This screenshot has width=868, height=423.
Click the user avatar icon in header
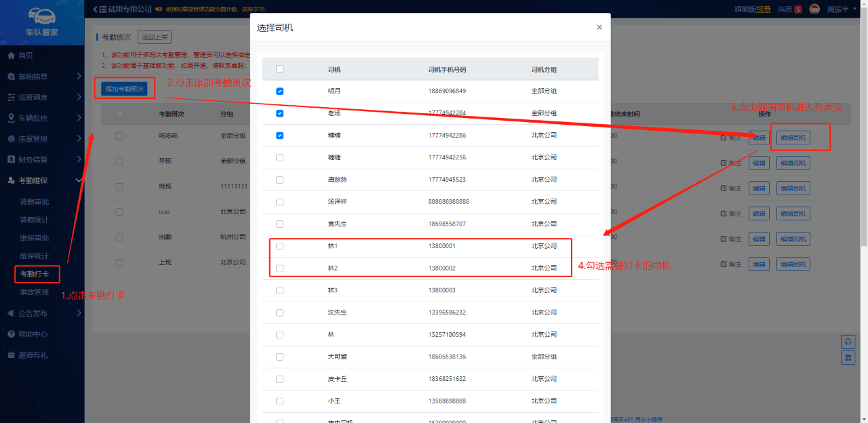(815, 9)
